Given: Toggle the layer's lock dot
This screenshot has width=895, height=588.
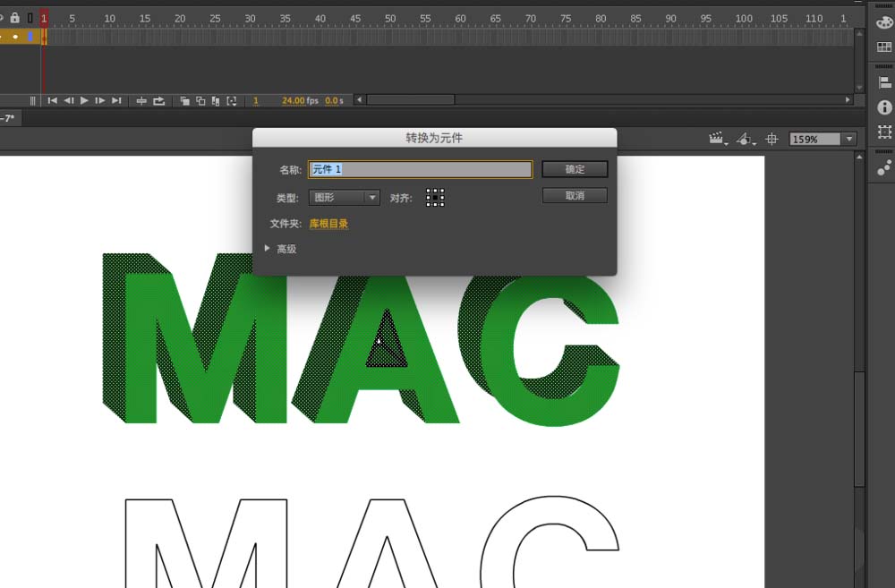Looking at the screenshot, I should 15,37.
